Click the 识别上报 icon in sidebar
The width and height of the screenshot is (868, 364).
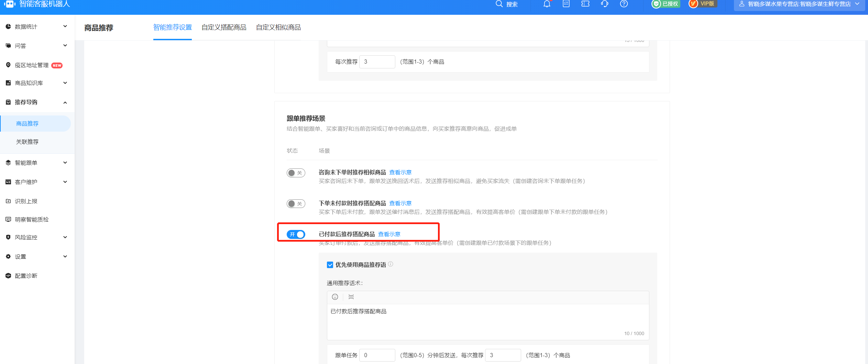(8, 201)
